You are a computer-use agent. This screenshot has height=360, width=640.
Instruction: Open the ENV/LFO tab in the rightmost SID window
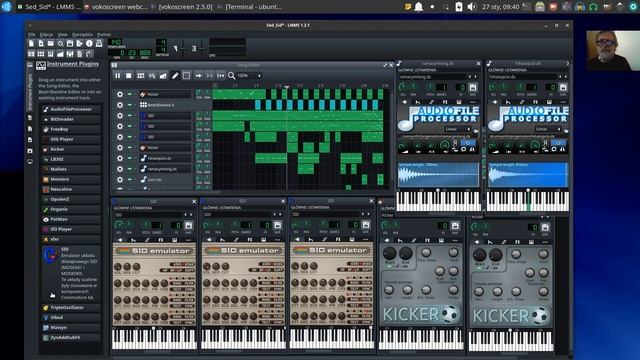[x=311, y=240]
